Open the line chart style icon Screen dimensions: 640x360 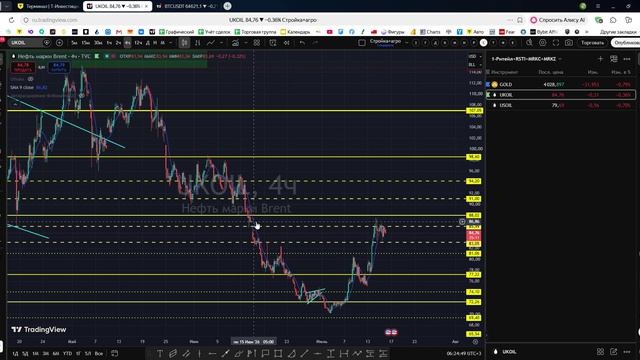click(211, 43)
